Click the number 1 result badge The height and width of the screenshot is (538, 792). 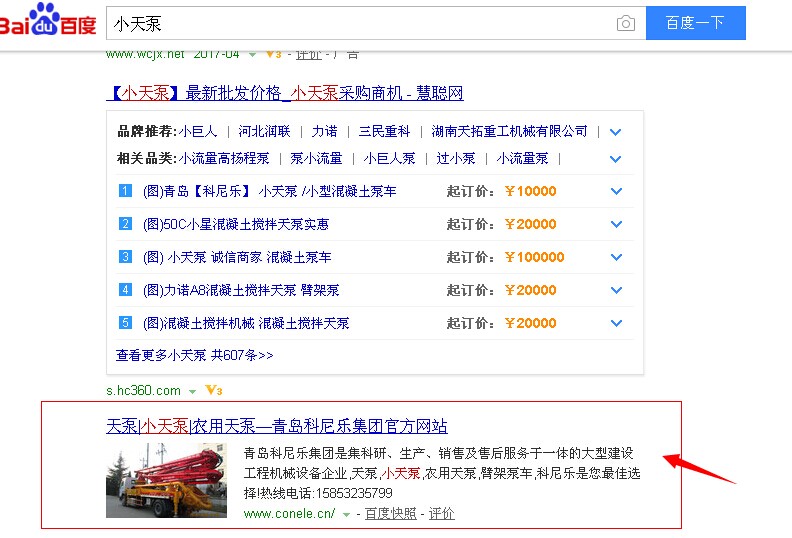(x=125, y=191)
